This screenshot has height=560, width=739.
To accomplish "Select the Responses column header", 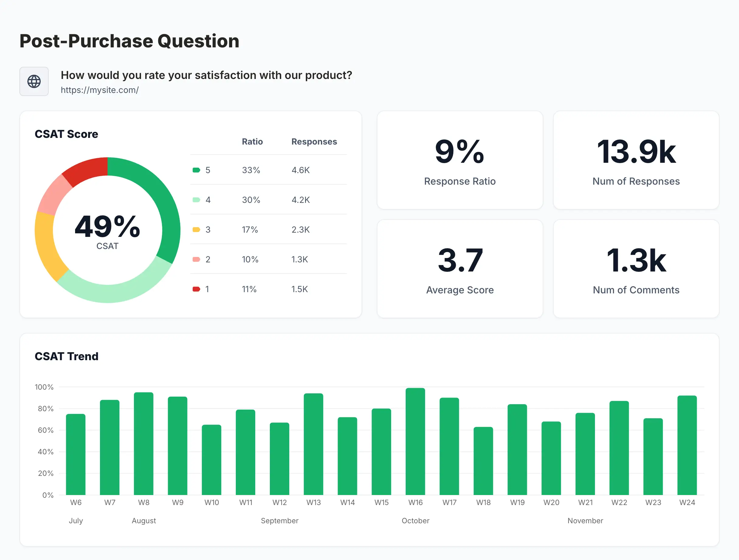I will click(314, 142).
